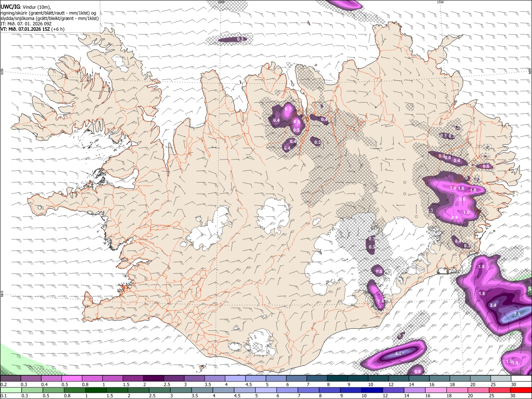Screen dimensions: 532x399
Task: Pick lower legend swatch between 3.5 and 4
Action: 201,390
